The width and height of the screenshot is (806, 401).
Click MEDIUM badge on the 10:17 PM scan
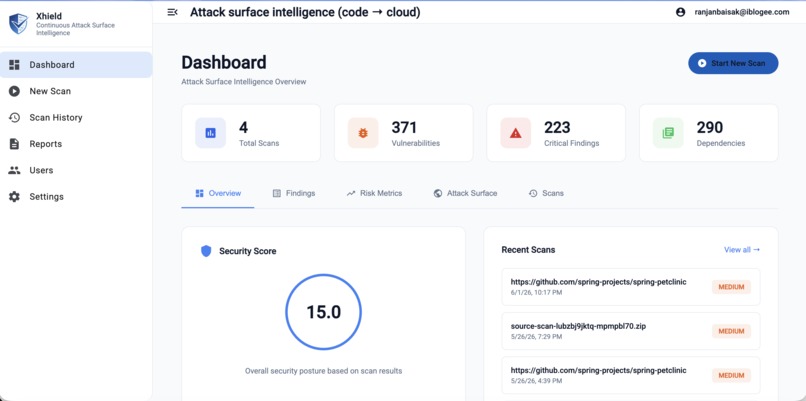click(x=731, y=287)
